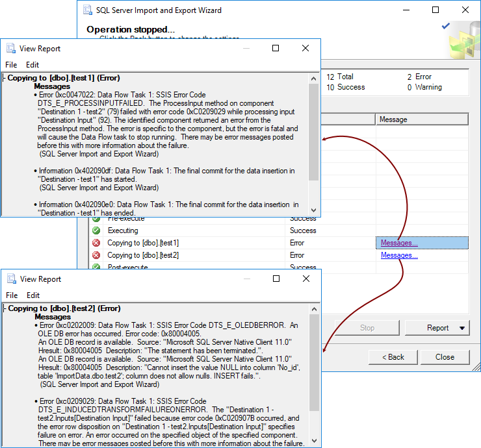Click the green success icon beside Executing
The image size is (481, 448).
click(x=96, y=230)
